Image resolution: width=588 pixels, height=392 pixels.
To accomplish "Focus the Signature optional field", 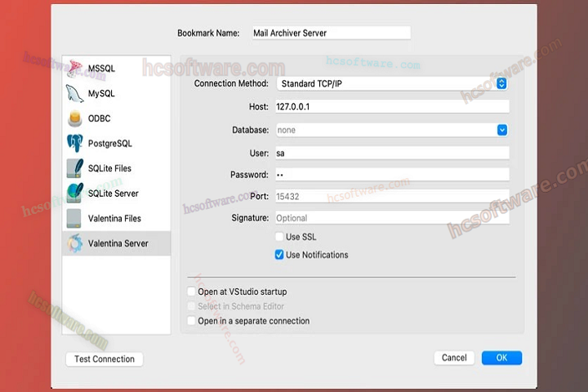I will (x=392, y=218).
